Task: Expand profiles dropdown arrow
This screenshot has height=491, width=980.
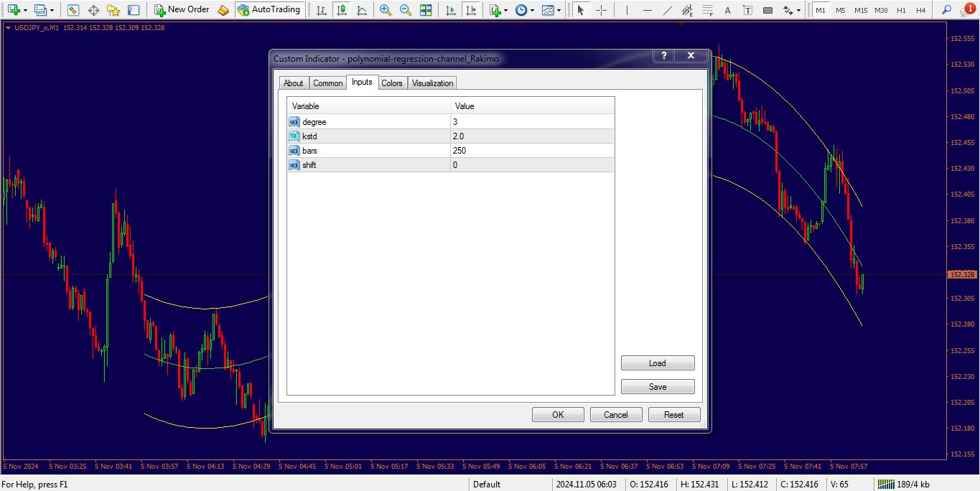Action: tap(52, 10)
